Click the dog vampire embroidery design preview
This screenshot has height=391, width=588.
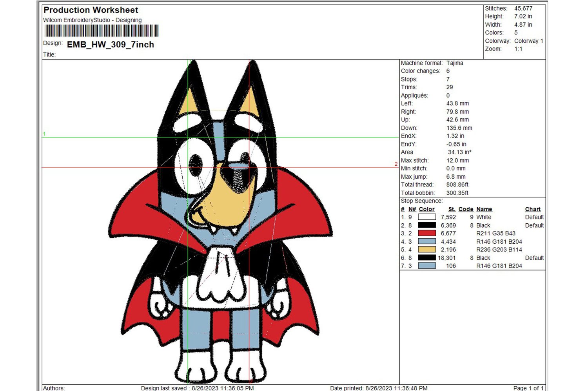tap(220, 222)
